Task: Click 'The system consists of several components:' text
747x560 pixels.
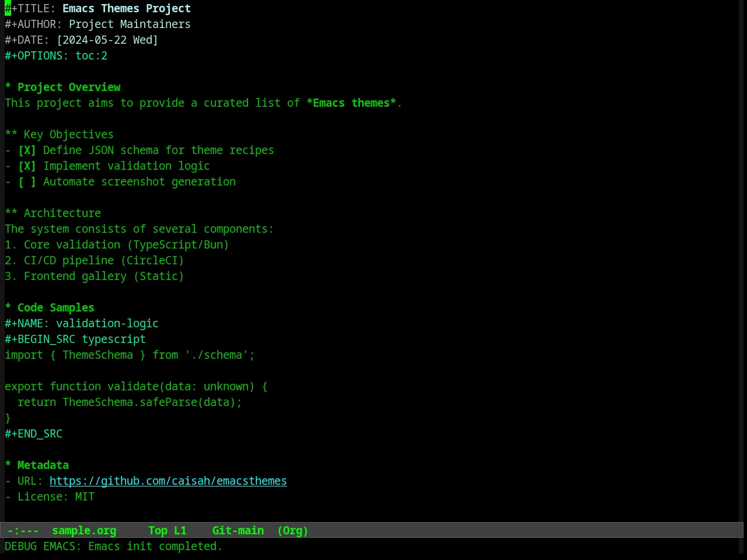Action: pyautogui.click(x=139, y=229)
